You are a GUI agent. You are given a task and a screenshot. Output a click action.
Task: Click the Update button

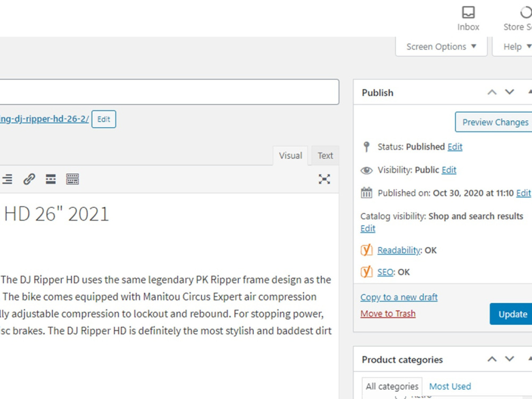(512, 314)
